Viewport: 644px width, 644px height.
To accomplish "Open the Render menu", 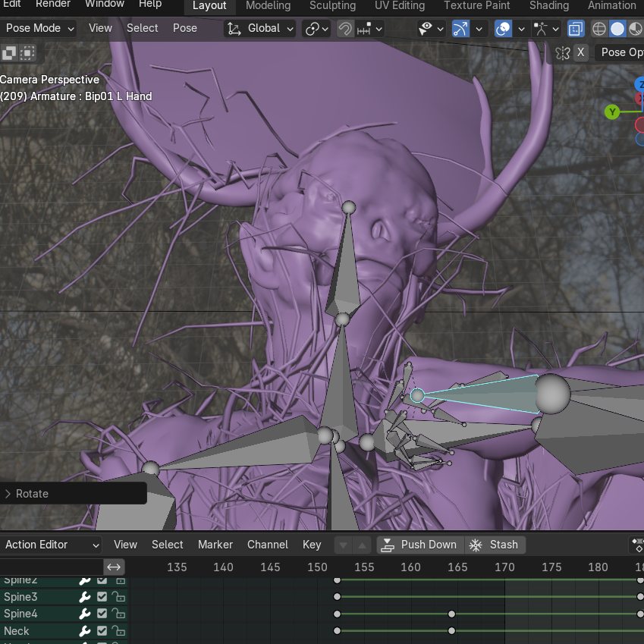I will click(x=53, y=4).
